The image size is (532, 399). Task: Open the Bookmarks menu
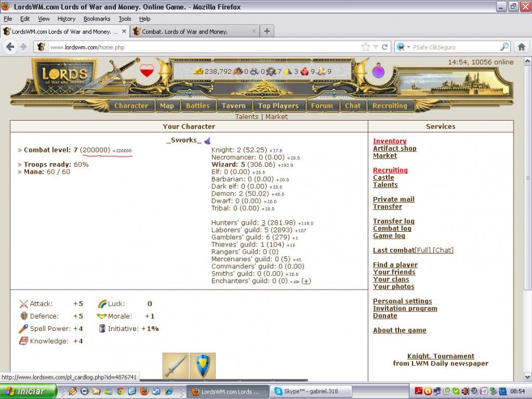point(97,19)
